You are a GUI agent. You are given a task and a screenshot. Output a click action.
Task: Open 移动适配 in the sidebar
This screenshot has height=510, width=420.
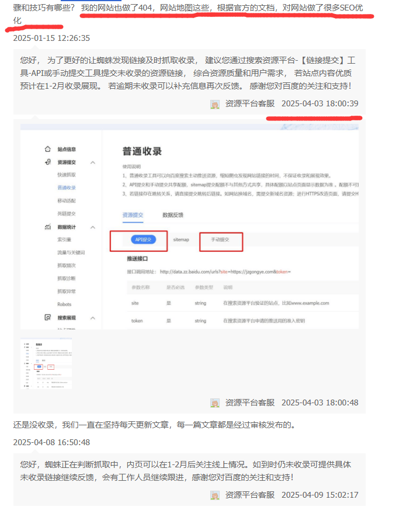pos(67,201)
